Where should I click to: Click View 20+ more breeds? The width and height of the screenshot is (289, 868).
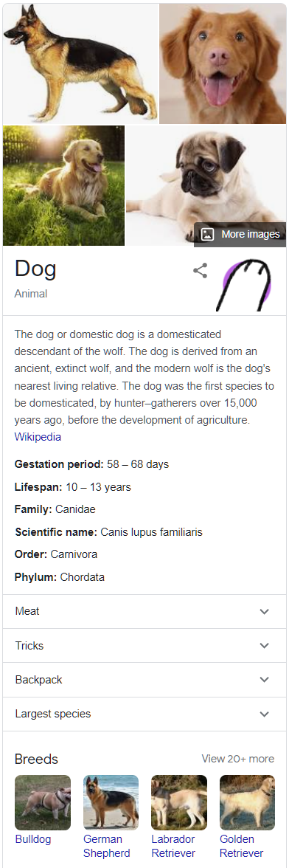coord(237,759)
